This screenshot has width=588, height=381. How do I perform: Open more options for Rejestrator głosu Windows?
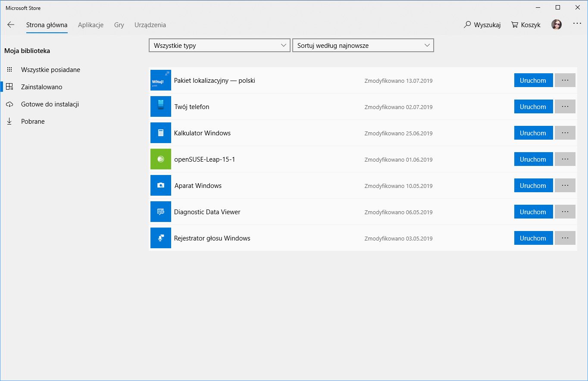tap(565, 238)
